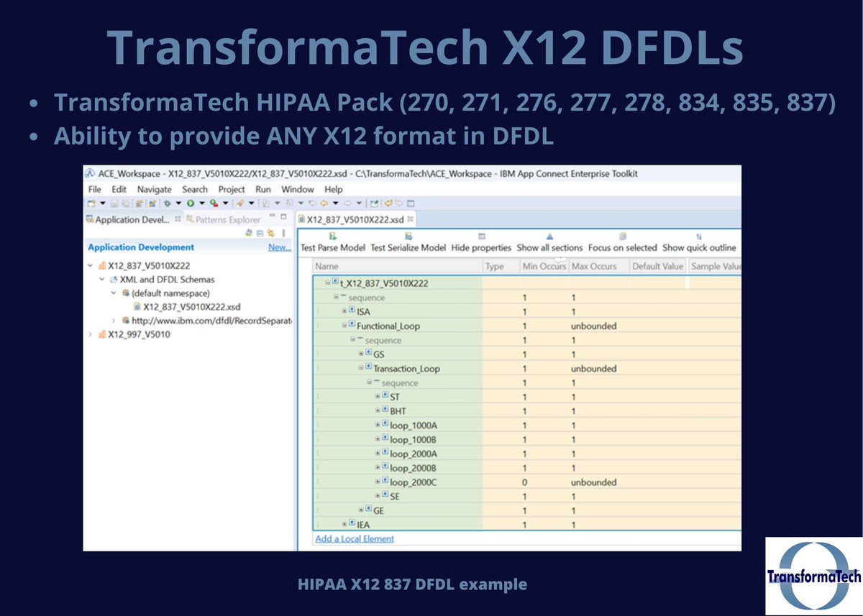Collapse the Transaction_Loop element
This screenshot has height=616, width=863.
[x=361, y=368]
